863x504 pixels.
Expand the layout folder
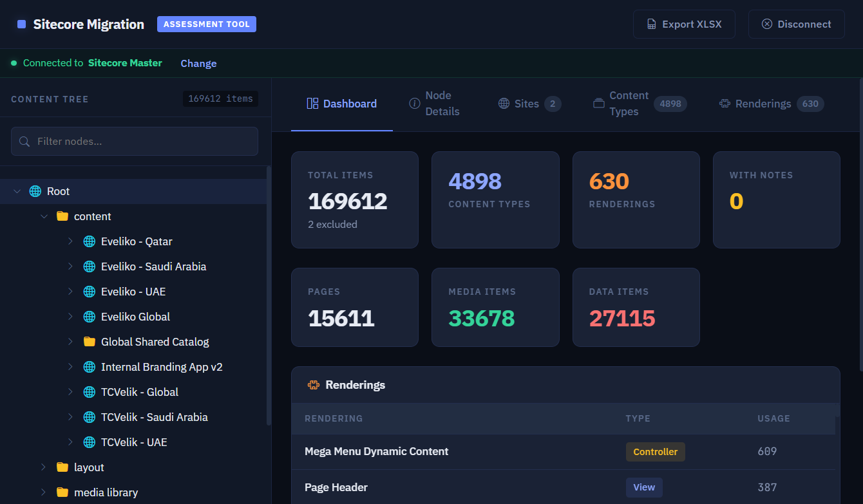(44, 467)
